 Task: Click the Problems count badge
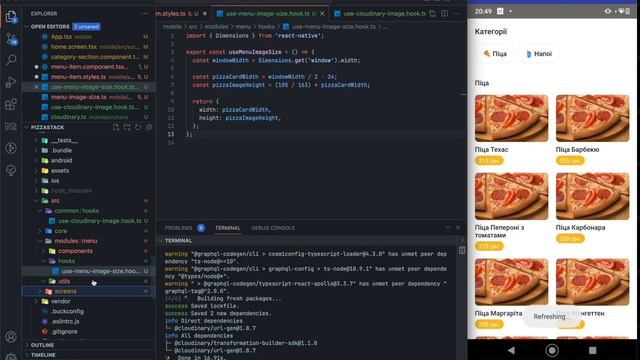click(x=201, y=228)
